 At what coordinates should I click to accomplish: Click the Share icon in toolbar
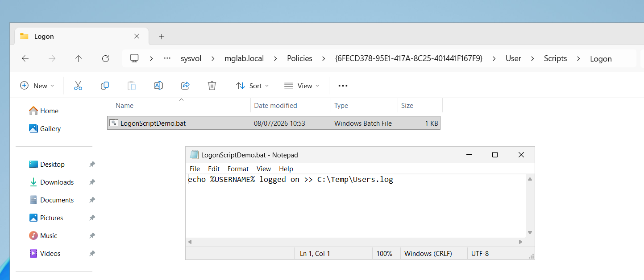[185, 86]
